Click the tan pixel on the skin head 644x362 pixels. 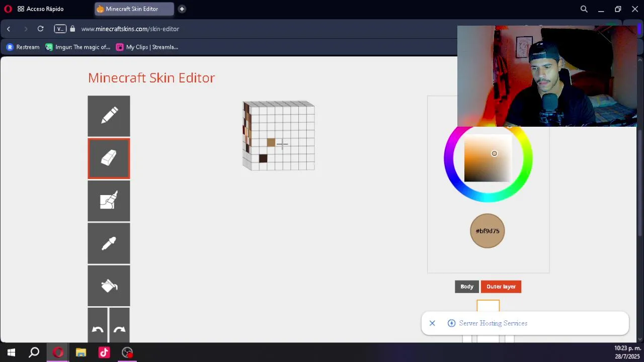(x=271, y=143)
